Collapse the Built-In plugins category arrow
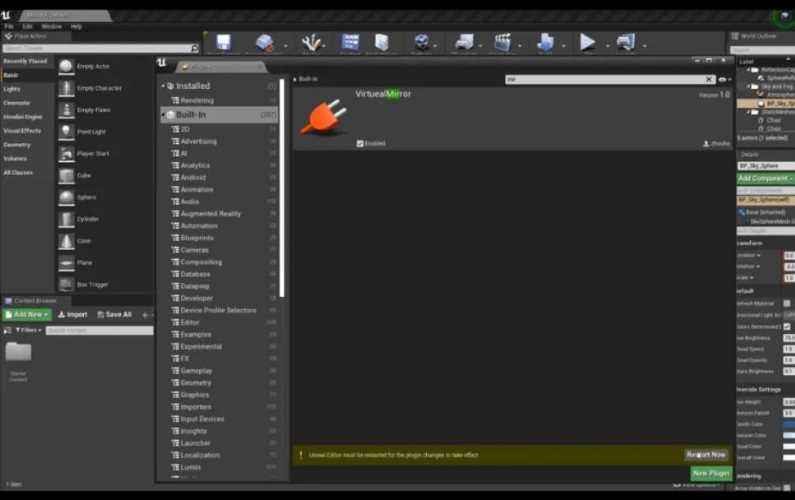 (163, 115)
